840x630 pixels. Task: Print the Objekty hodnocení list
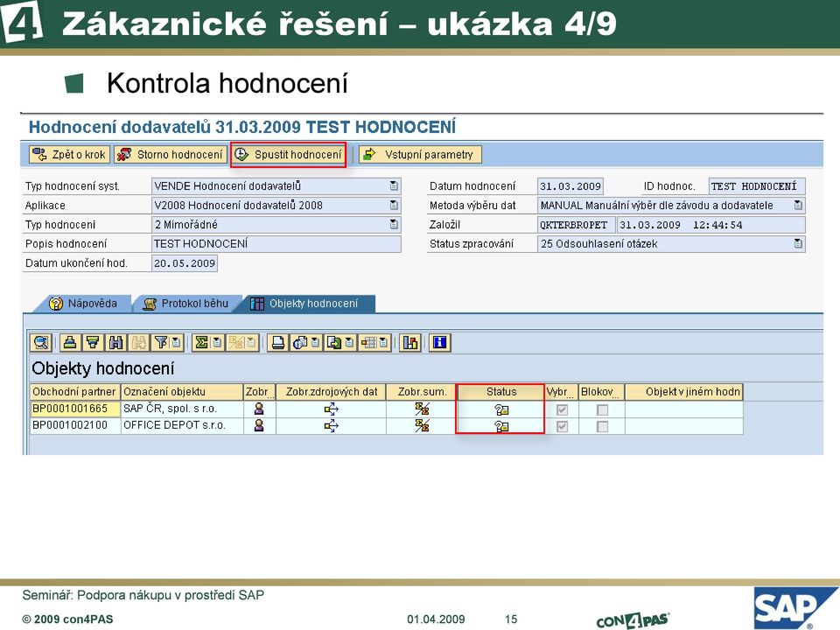click(278, 342)
